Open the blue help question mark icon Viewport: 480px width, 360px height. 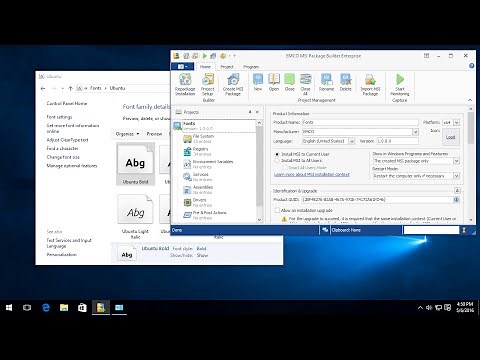tap(471, 66)
